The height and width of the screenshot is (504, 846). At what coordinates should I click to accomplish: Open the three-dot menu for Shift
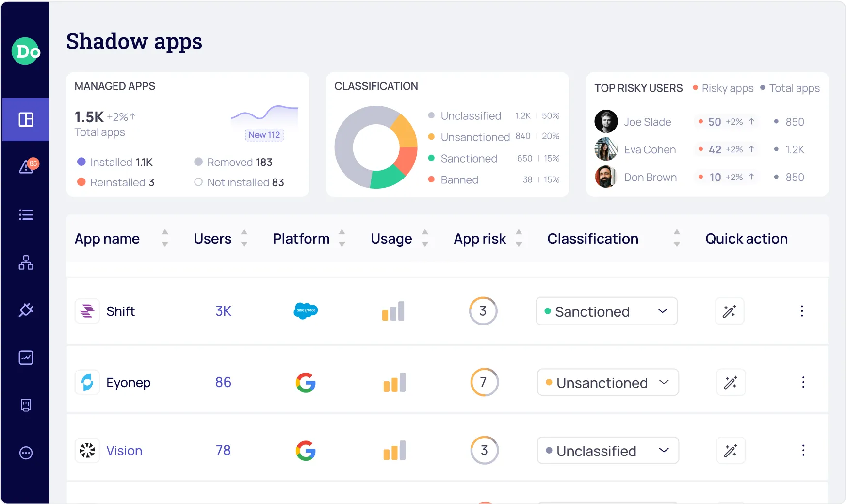(x=802, y=311)
